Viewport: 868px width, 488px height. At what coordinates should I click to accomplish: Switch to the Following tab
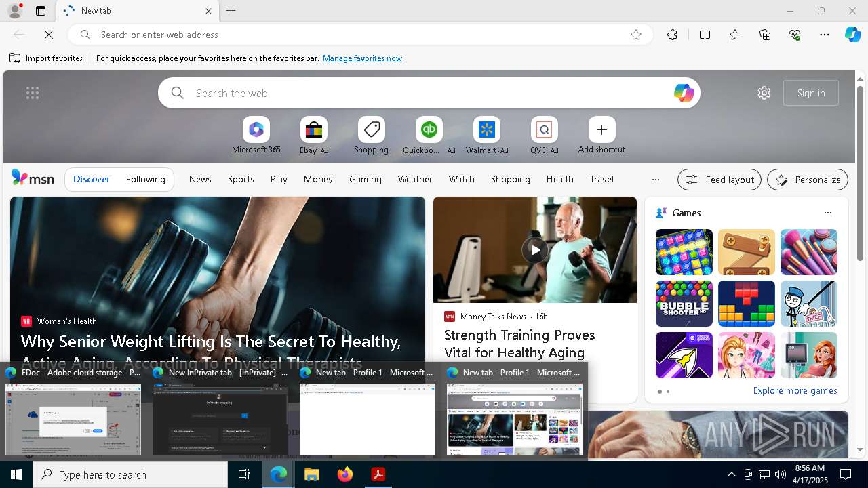[x=145, y=179]
